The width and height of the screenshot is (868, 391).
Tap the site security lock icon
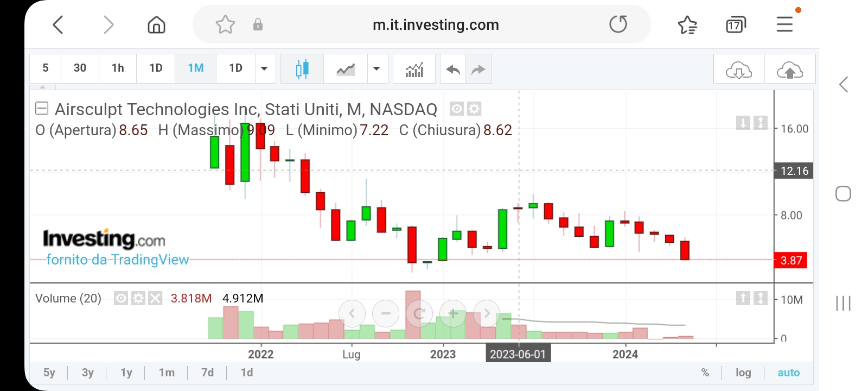[x=258, y=24]
